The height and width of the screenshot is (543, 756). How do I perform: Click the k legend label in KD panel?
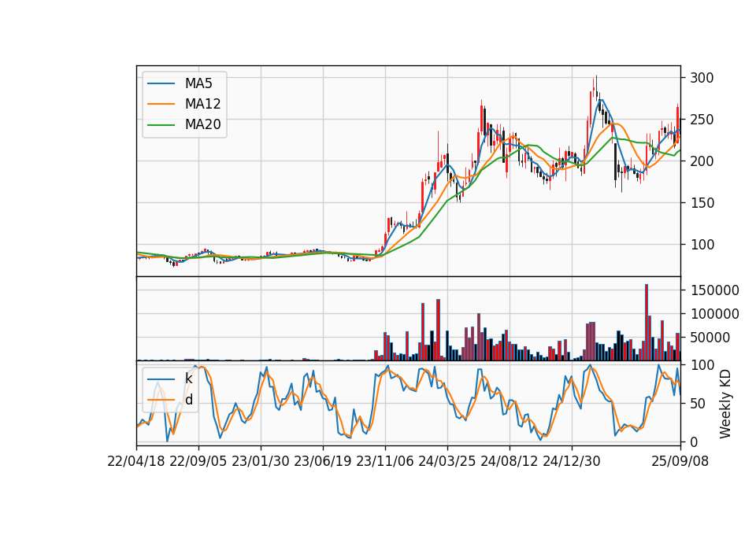click(188, 379)
